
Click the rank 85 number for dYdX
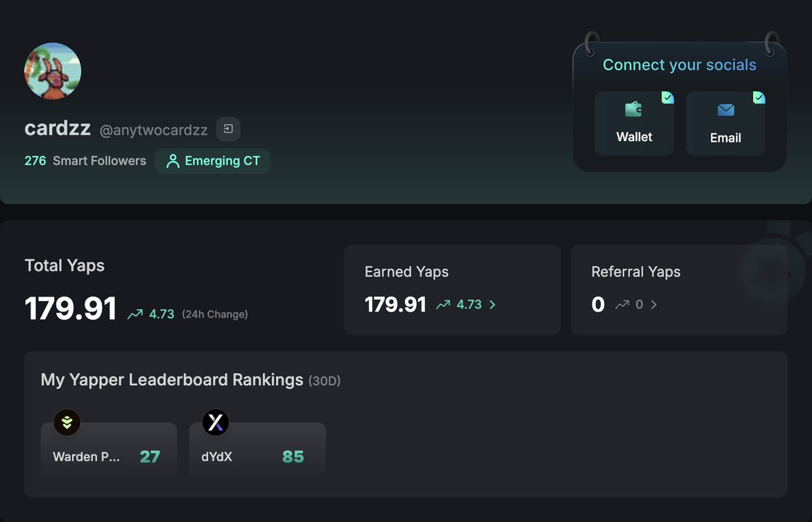tap(293, 456)
